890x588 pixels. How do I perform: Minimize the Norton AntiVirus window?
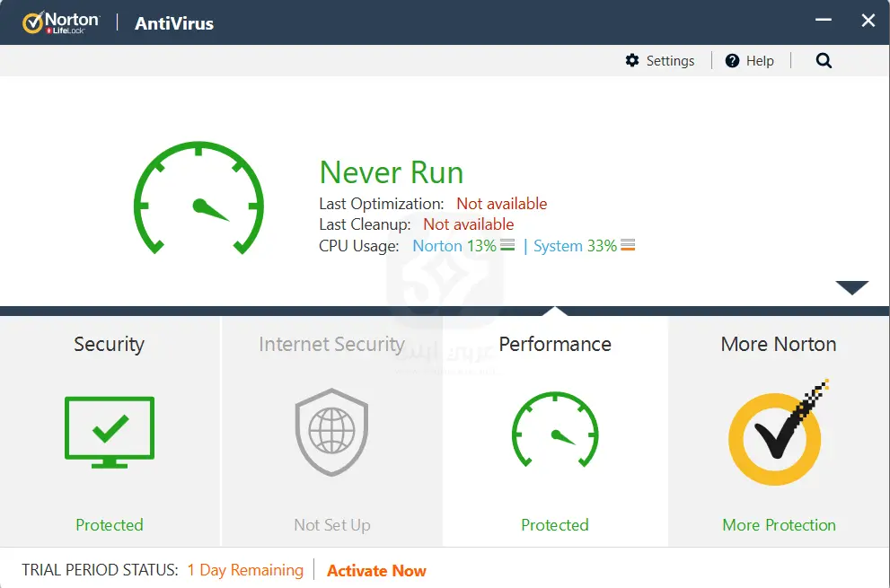[x=824, y=22]
